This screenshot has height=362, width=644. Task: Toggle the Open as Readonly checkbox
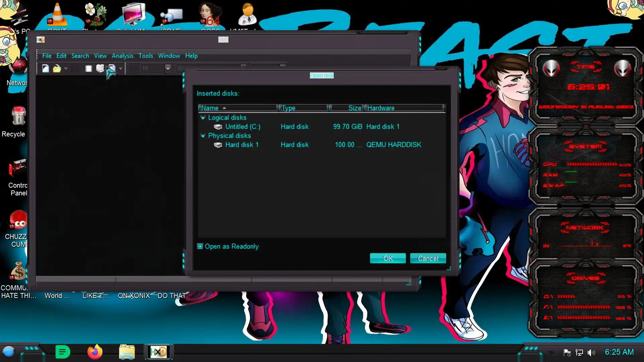(200, 246)
